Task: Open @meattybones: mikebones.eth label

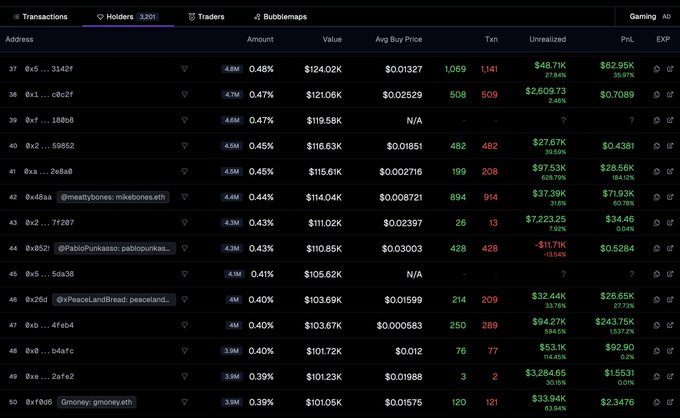Action: pos(113,197)
